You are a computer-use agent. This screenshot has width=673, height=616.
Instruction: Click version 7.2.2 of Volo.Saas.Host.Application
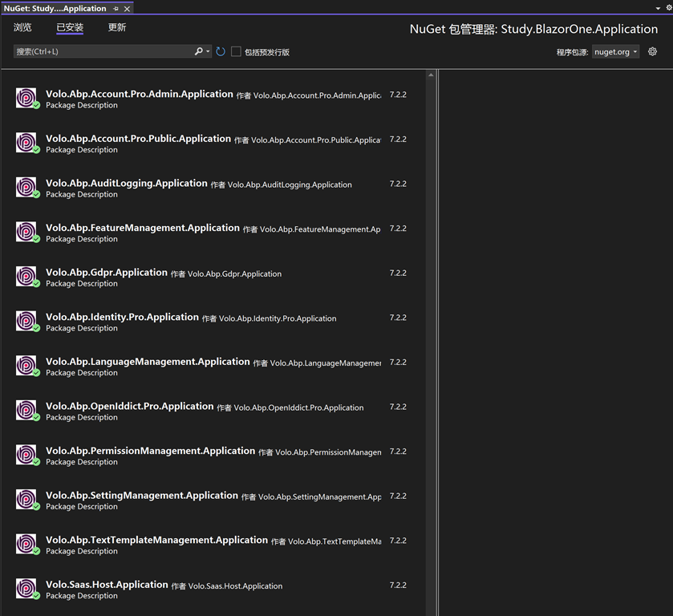tap(398, 585)
